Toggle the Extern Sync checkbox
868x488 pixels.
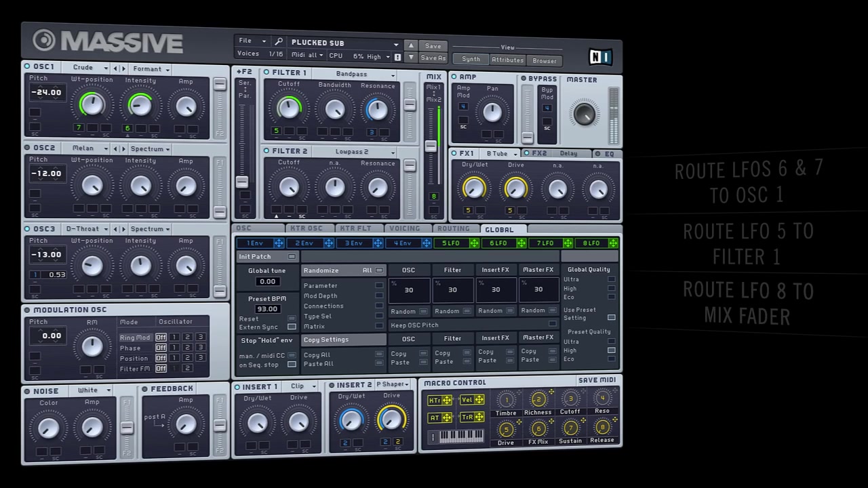coord(292,327)
